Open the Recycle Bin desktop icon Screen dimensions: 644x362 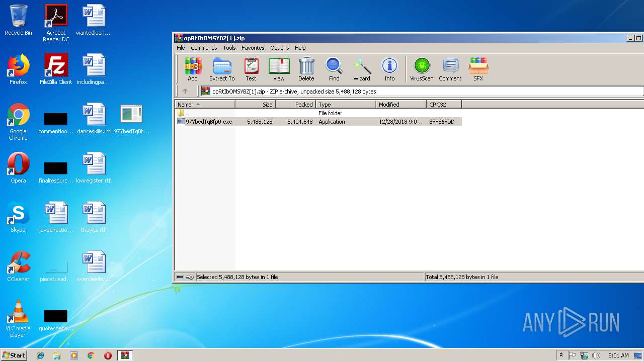coord(18,21)
